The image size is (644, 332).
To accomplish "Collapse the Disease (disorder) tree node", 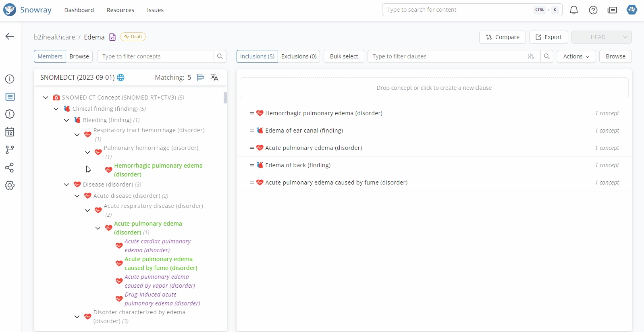I will [x=66, y=185].
